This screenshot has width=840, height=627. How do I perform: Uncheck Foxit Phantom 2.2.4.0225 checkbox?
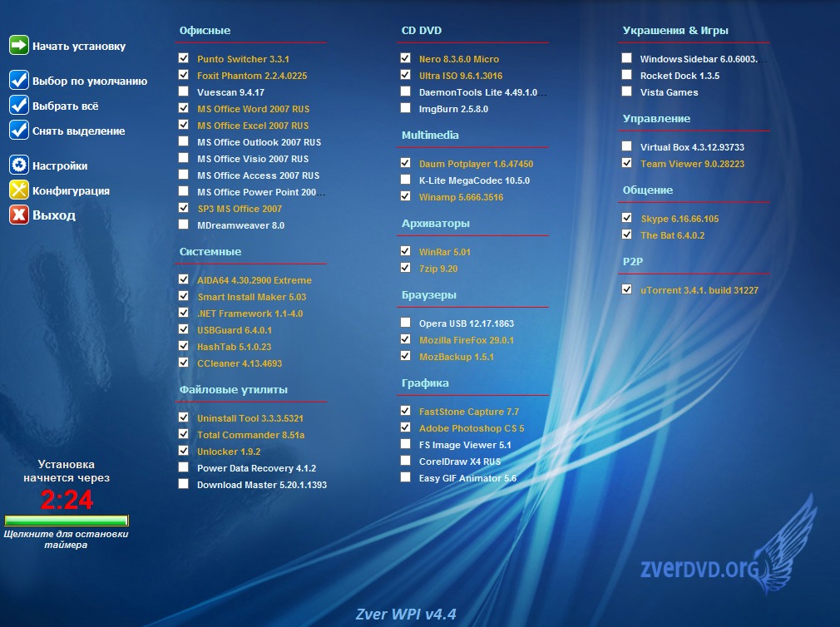tap(183, 75)
